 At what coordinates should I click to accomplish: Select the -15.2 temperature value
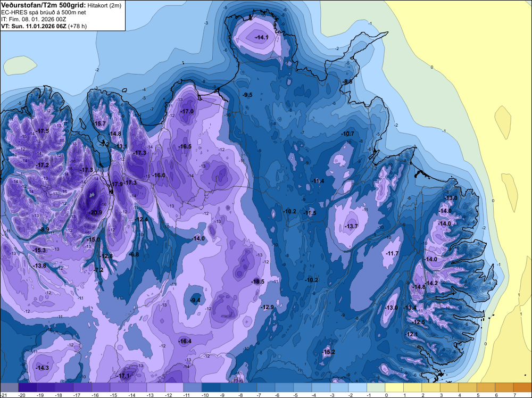(x=328, y=352)
